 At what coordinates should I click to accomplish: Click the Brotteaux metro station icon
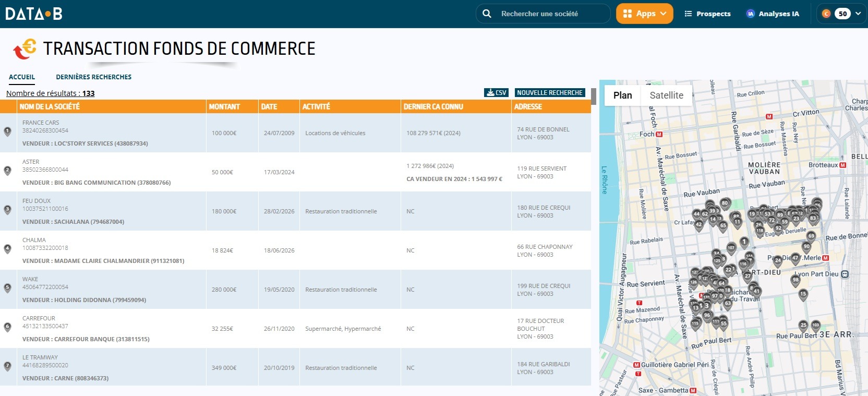pyautogui.click(x=843, y=165)
